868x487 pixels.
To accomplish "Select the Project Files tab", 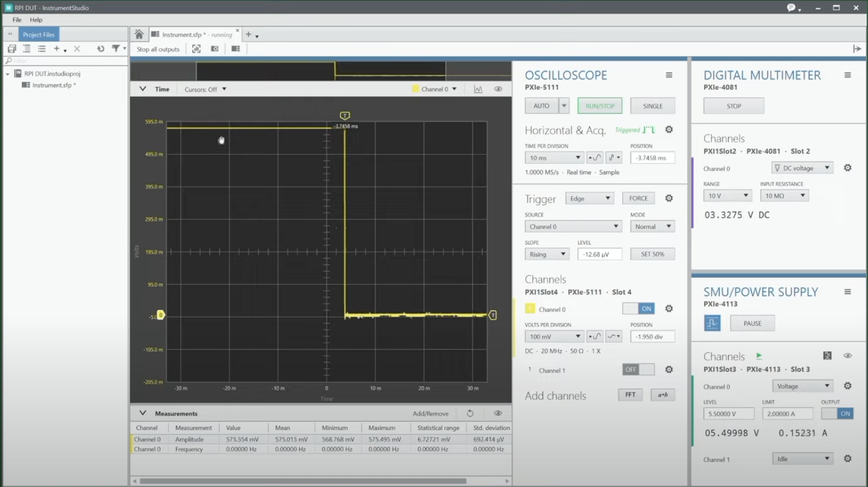I will pyautogui.click(x=39, y=35).
